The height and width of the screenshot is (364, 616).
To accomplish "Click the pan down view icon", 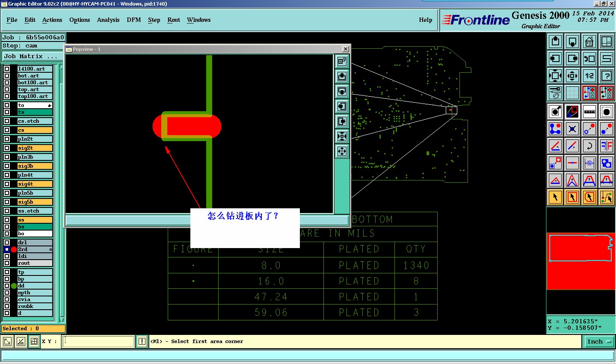I will tap(572, 41).
